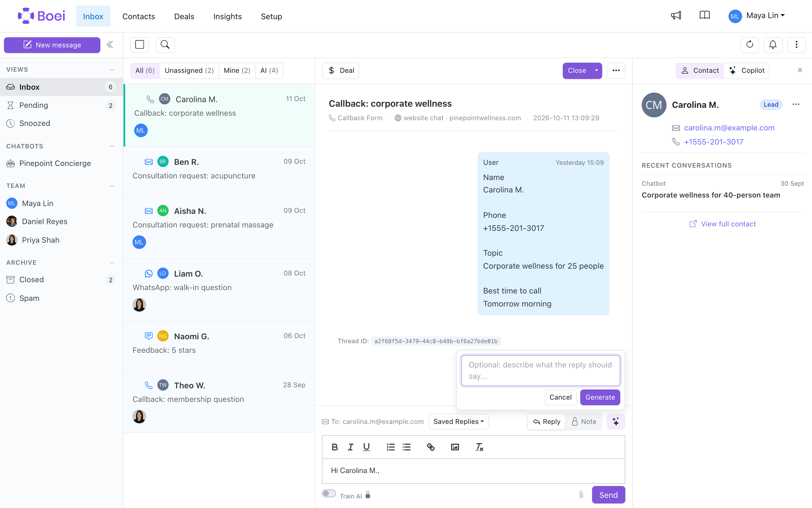
Task: Open Ben R. acupuncture conversation
Action: pos(219,171)
